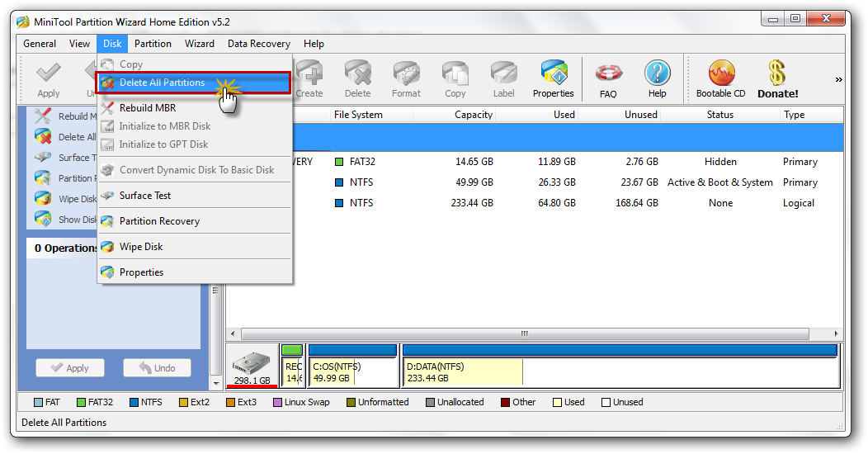The image size is (868, 454).
Task: Click the horizontal scrollbar left arrow
Action: (233, 333)
